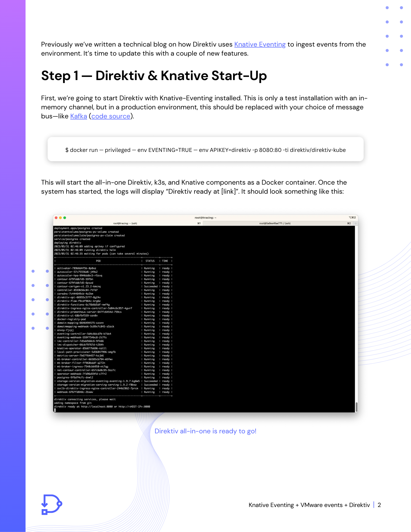411x532 pixels.
Task: Click pod row 'direktiv-api-66955c57f7-8g24v'
Action: (x=113, y=297)
